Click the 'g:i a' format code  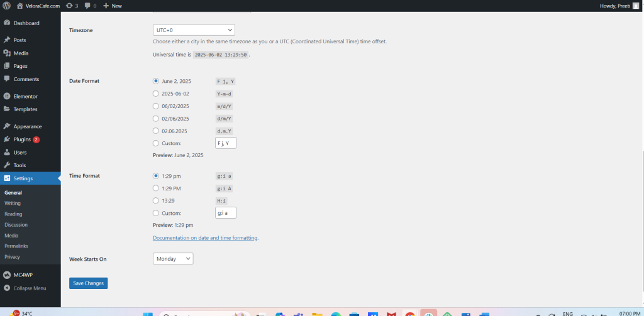tap(225, 176)
